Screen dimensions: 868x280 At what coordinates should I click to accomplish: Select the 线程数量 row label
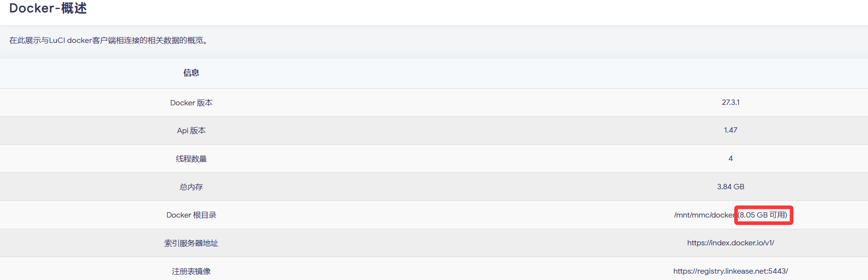pos(191,159)
